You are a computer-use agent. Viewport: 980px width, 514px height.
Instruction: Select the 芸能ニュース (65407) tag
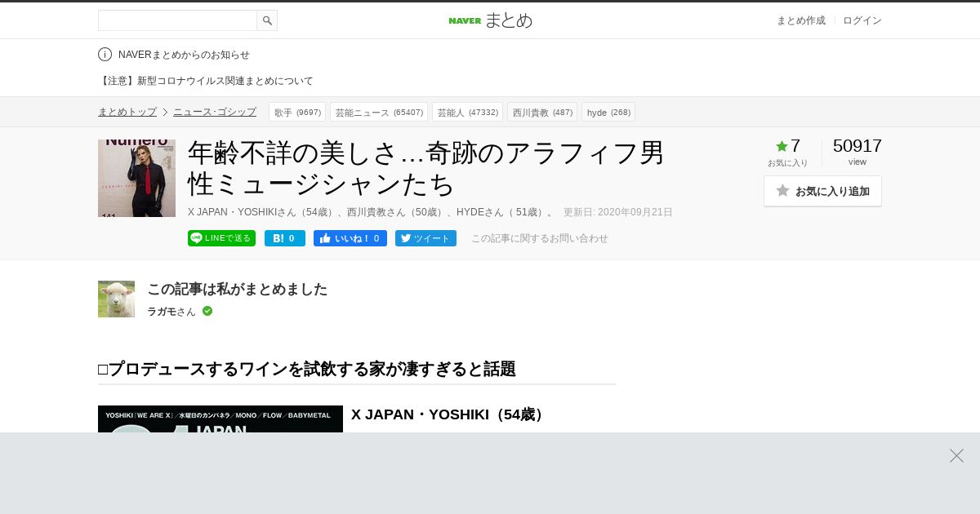tap(379, 112)
